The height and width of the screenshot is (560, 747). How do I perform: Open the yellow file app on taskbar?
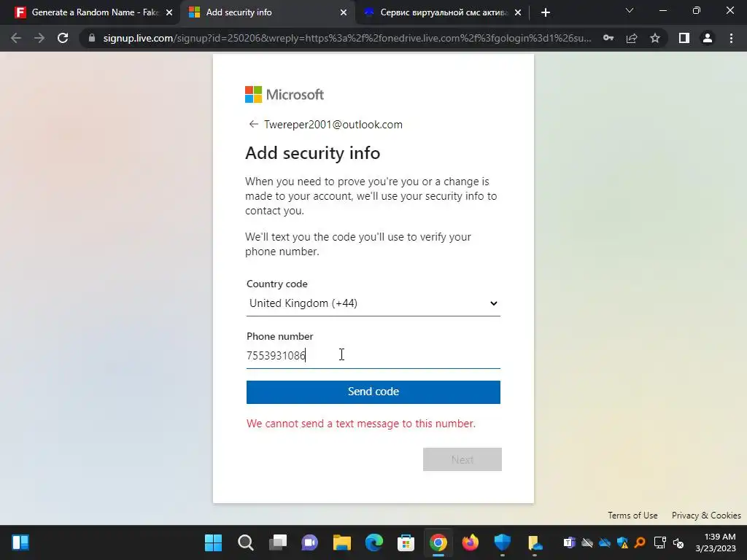(x=535, y=542)
